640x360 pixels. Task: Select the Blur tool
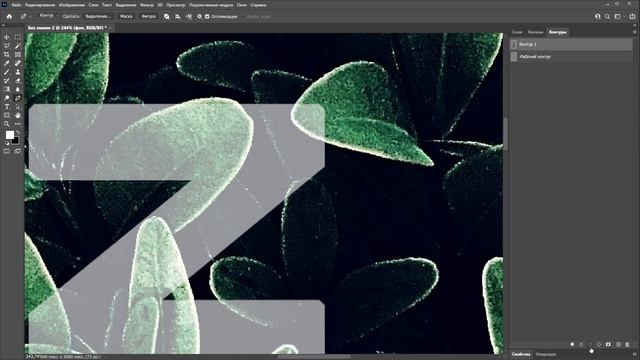[x=18, y=89]
